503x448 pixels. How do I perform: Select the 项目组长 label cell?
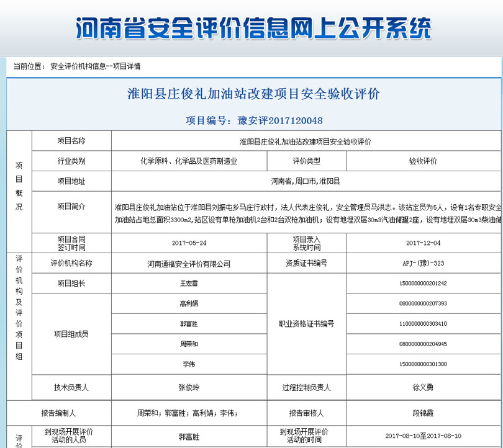click(71, 284)
